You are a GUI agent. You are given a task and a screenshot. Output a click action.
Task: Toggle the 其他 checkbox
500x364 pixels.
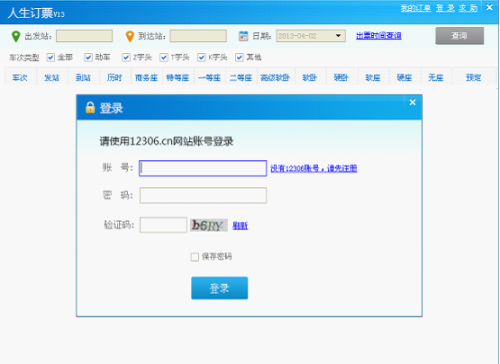coord(239,57)
